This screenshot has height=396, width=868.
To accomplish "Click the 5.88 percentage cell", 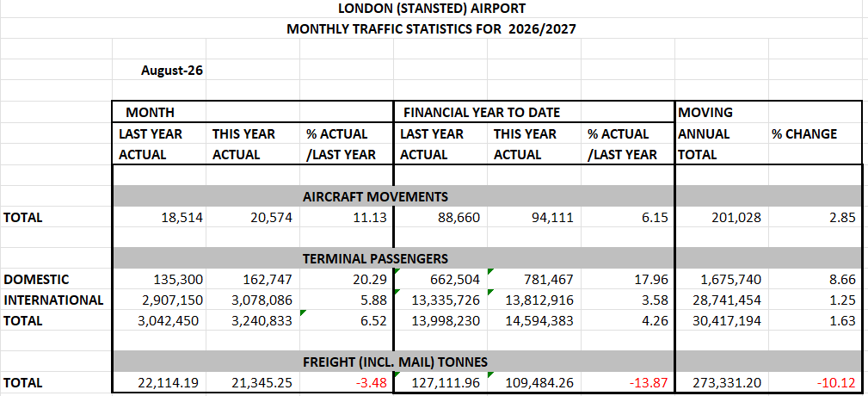I will click(x=347, y=300).
